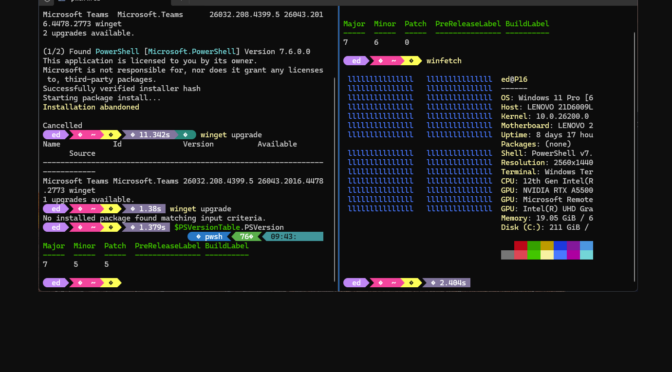Click 'No installed package found matching input criteria.'
The height and width of the screenshot is (372, 672).
tap(154, 218)
